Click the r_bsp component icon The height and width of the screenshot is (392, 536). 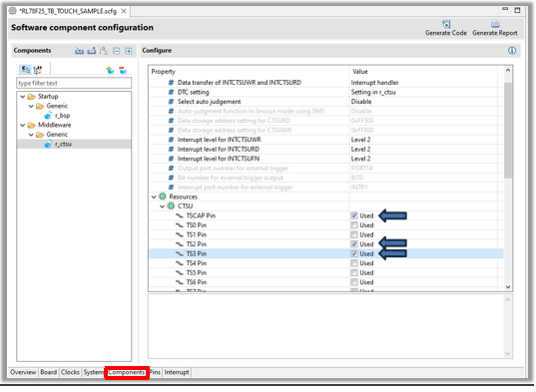pos(48,116)
